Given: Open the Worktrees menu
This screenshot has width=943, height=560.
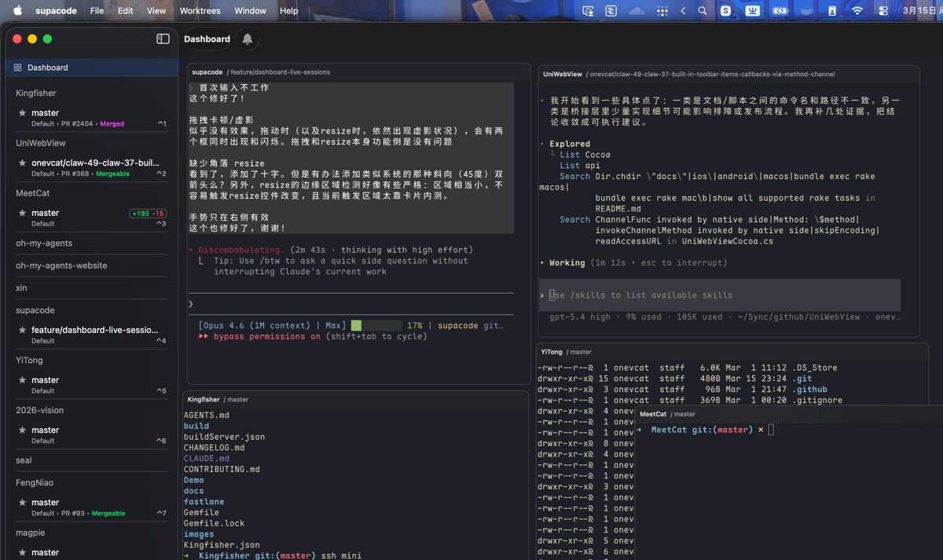Looking at the screenshot, I should point(200,10).
